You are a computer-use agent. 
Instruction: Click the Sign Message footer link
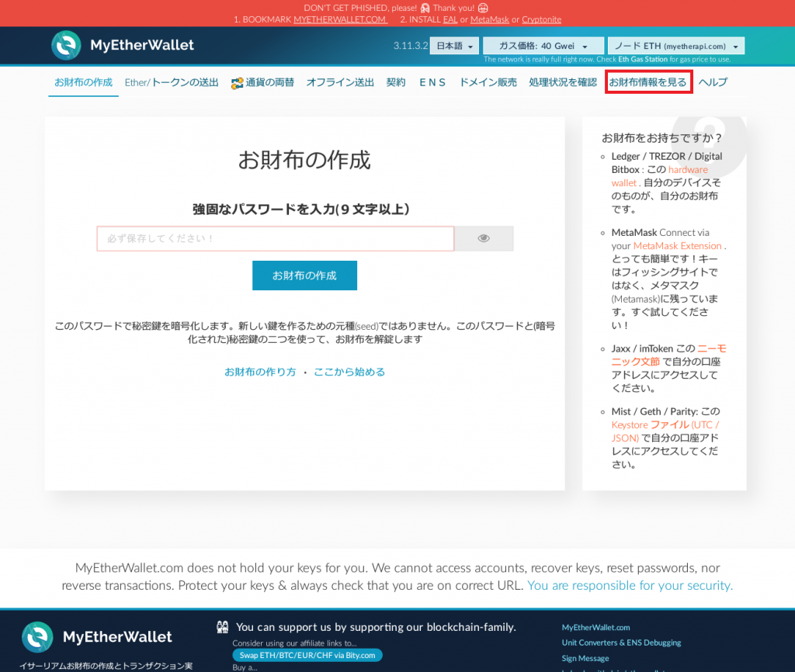(x=584, y=657)
